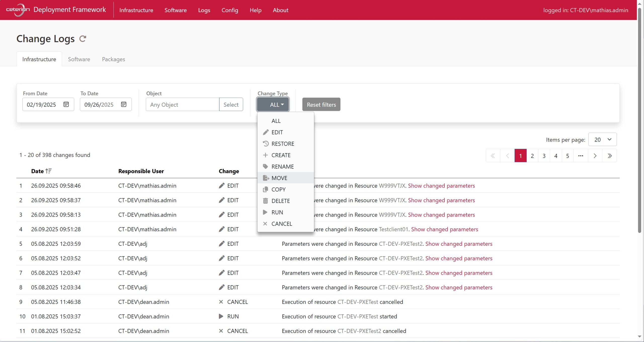Switch to the Packages tab
The height and width of the screenshot is (342, 644).
coord(113,59)
